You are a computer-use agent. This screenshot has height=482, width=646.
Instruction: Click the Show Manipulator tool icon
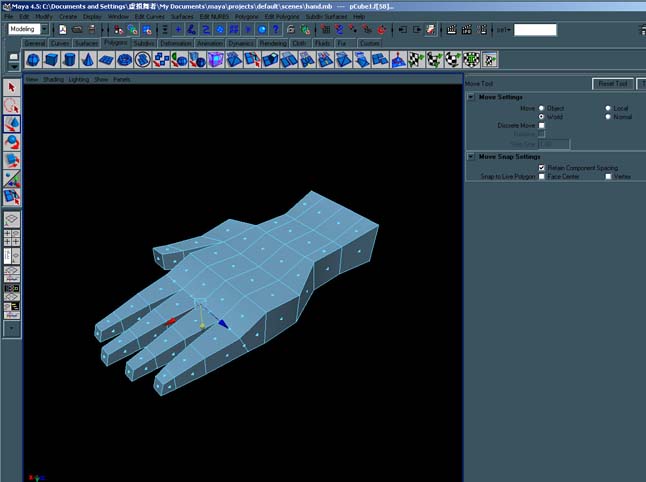pyautogui.click(x=12, y=178)
